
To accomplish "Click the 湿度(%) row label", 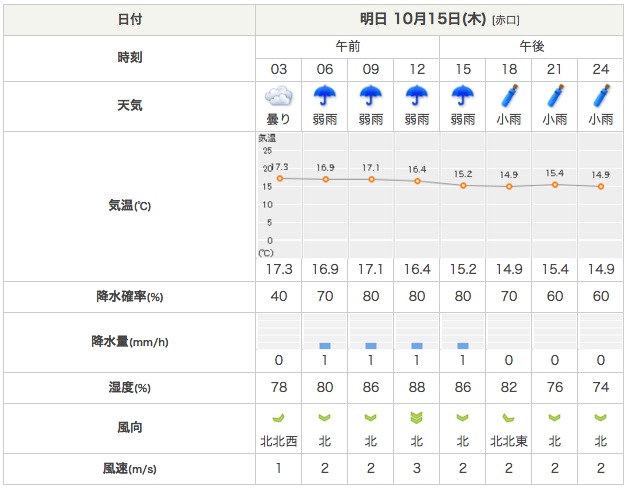I will point(129,388).
